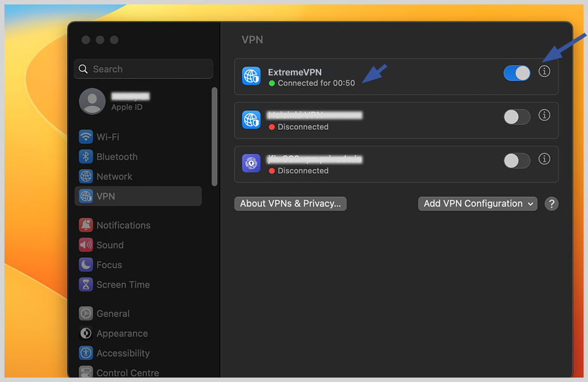The height and width of the screenshot is (382, 588).
Task: Click the General gear icon
Action: coord(86,314)
